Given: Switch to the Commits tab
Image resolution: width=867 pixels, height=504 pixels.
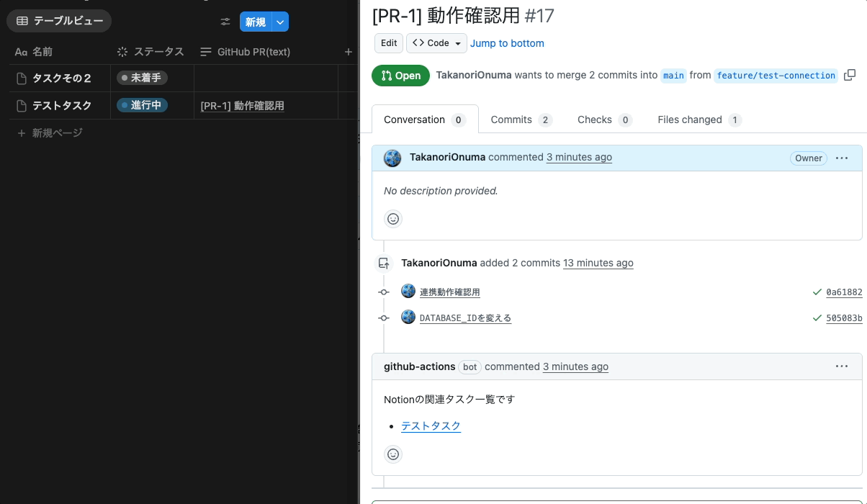Looking at the screenshot, I should click(521, 120).
